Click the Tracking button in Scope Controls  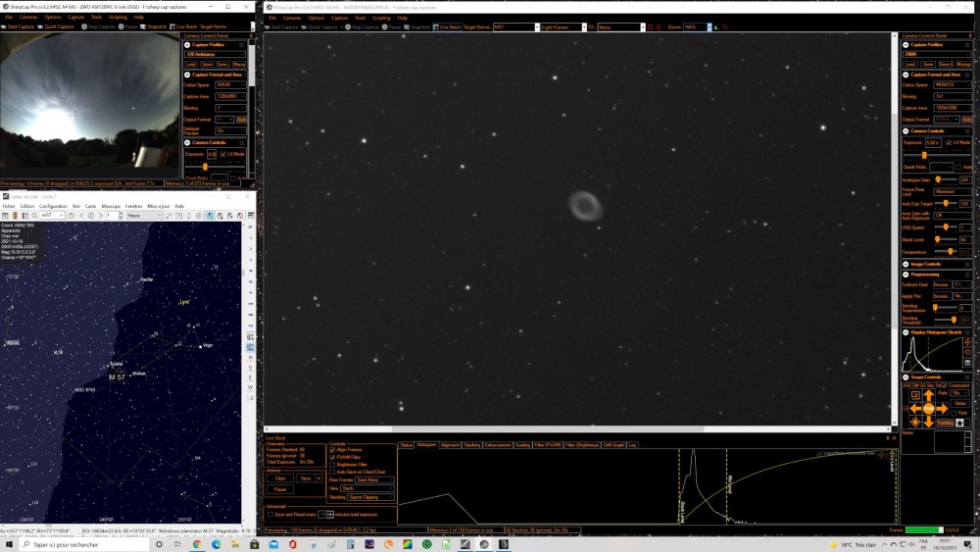(x=945, y=423)
